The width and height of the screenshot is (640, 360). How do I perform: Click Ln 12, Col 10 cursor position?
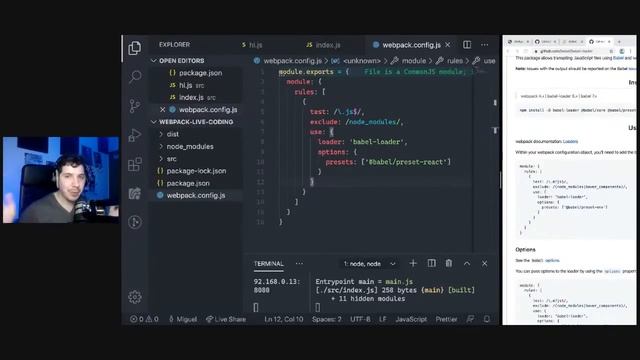click(284, 319)
